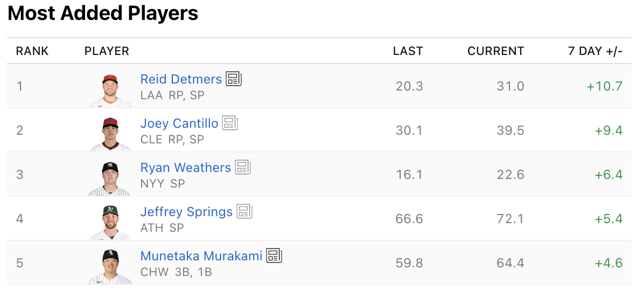Click Reid Detmers headshot photo
Image resolution: width=644 pixels, height=290 pixels.
pyautogui.click(x=110, y=91)
